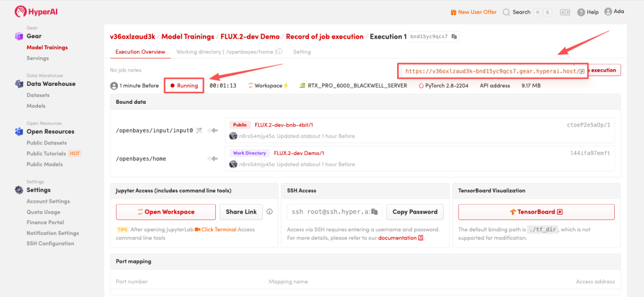Switch to Execution Overview tab
This screenshot has width=644, height=297.
click(141, 52)
